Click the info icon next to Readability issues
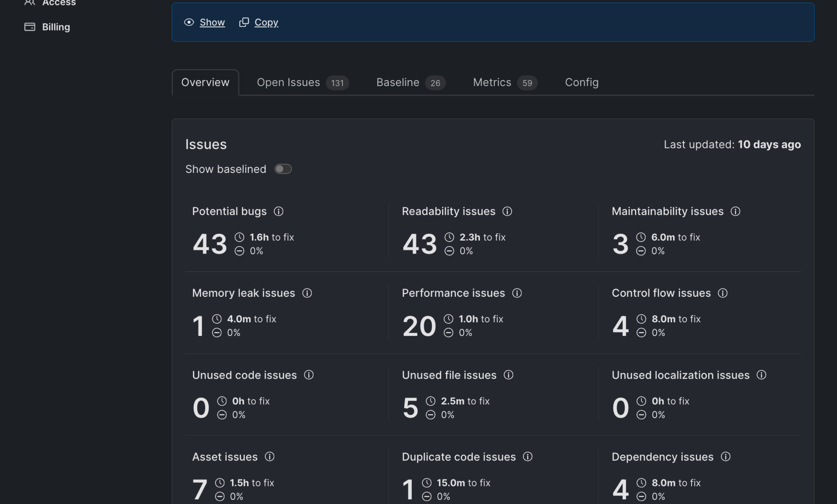Image resolution: width=837 pixels, height=504 pixels. 507,211
